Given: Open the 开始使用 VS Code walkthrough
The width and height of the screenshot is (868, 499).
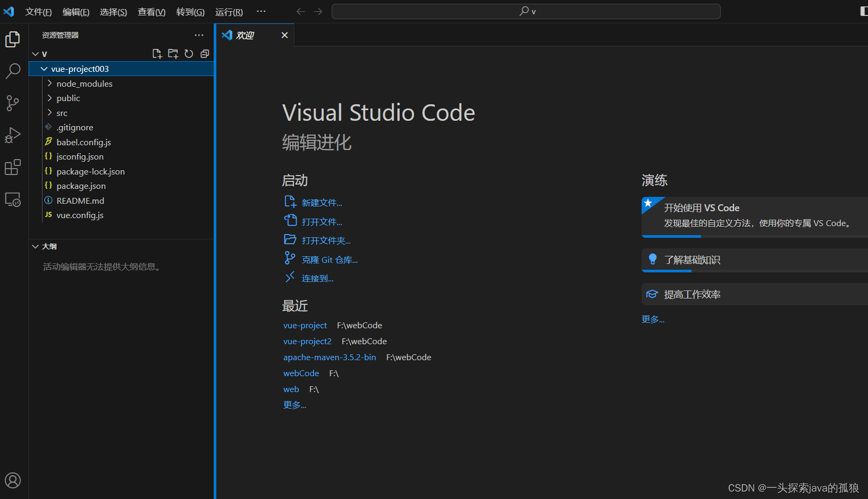Looking at the screenshot, I should point(755,217).
